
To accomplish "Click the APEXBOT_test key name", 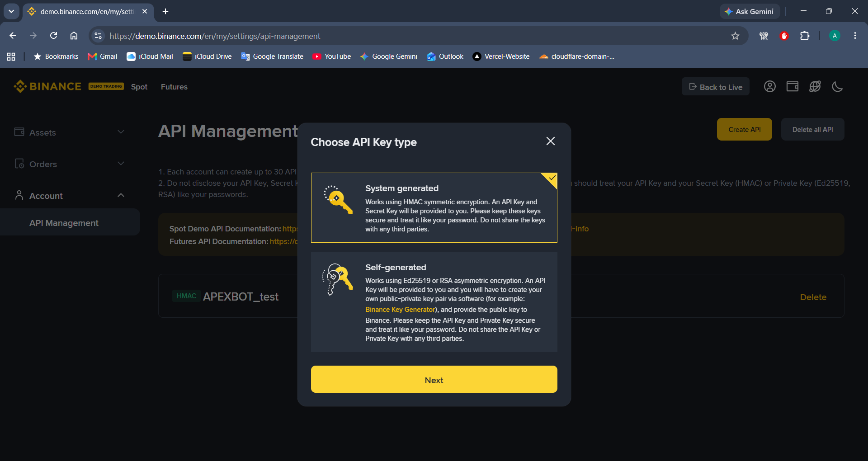I will point(241,296).
